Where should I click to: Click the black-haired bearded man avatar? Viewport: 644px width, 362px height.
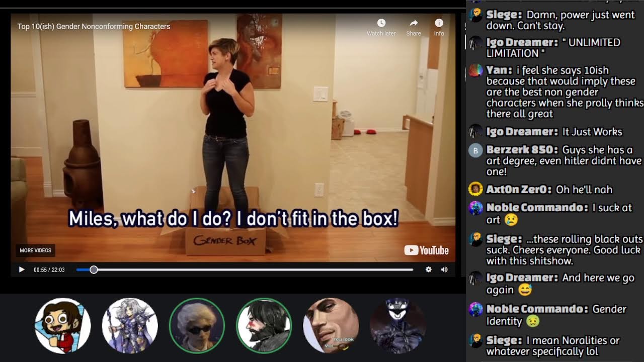[264, 325]
